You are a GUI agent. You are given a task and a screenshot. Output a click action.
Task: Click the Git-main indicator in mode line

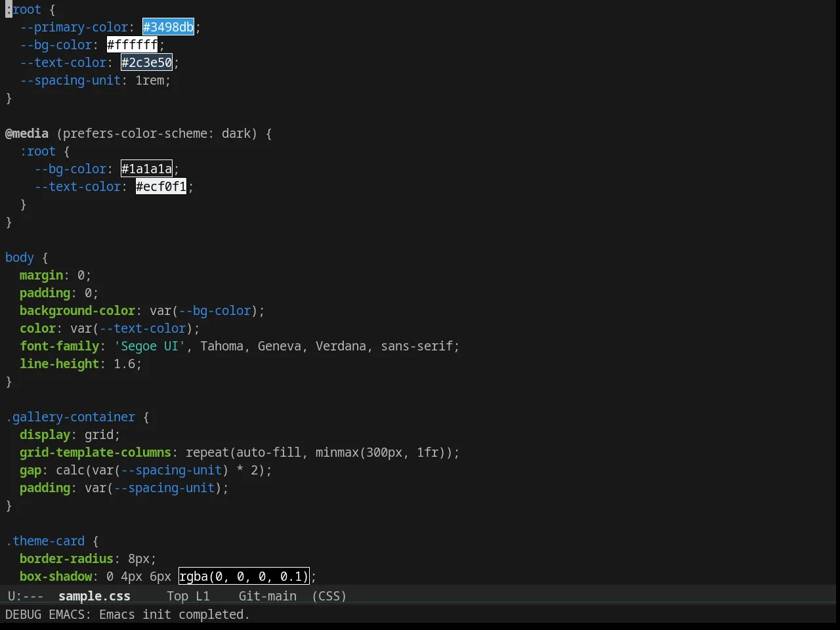pos(268,596)
